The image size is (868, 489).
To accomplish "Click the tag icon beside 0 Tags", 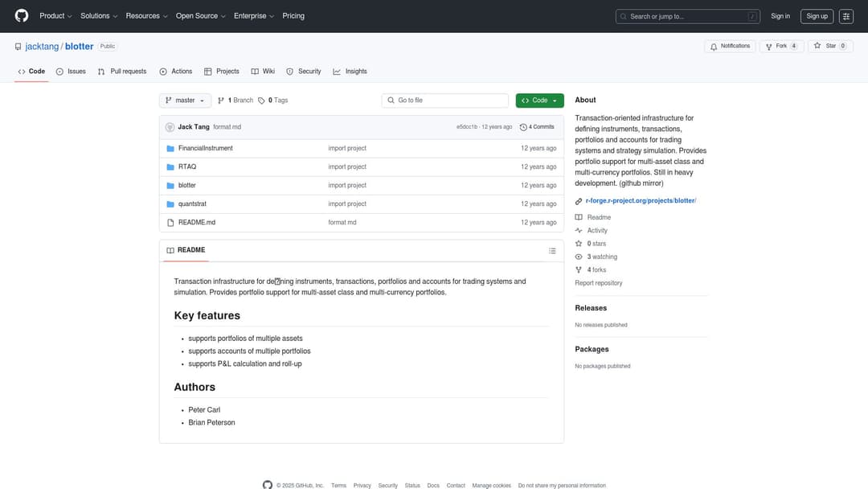I will [x=261, y=101].
